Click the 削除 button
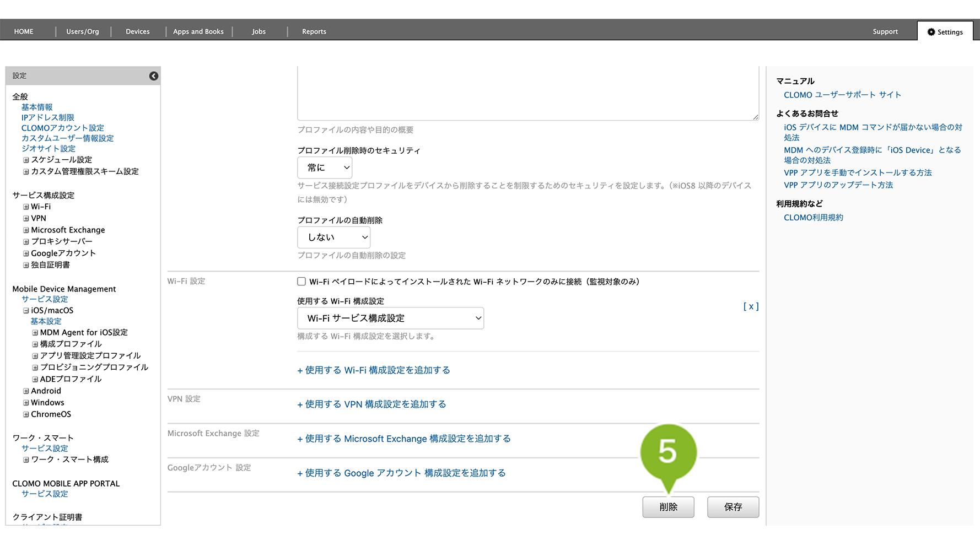 (x=668, y=507)
